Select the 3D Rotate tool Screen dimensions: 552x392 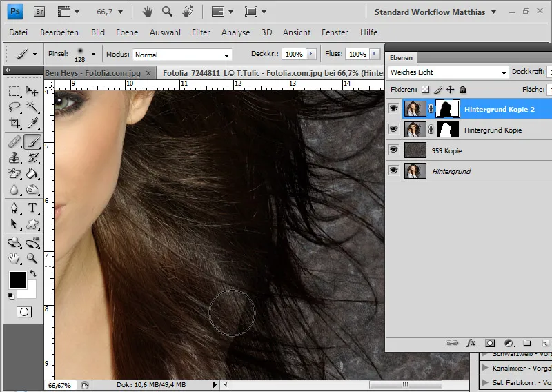pyautogui.click(x=14, y=243)
